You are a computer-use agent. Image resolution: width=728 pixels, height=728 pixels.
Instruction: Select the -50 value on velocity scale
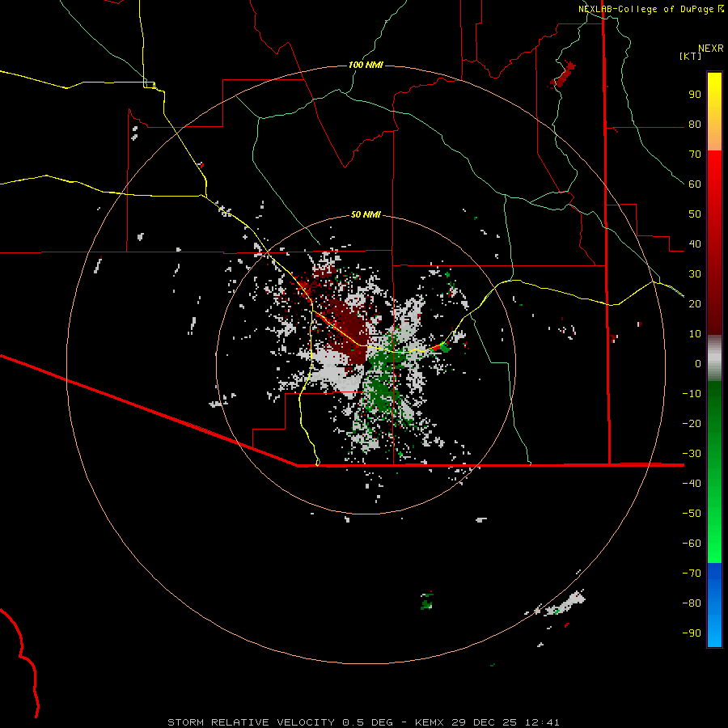692,513
